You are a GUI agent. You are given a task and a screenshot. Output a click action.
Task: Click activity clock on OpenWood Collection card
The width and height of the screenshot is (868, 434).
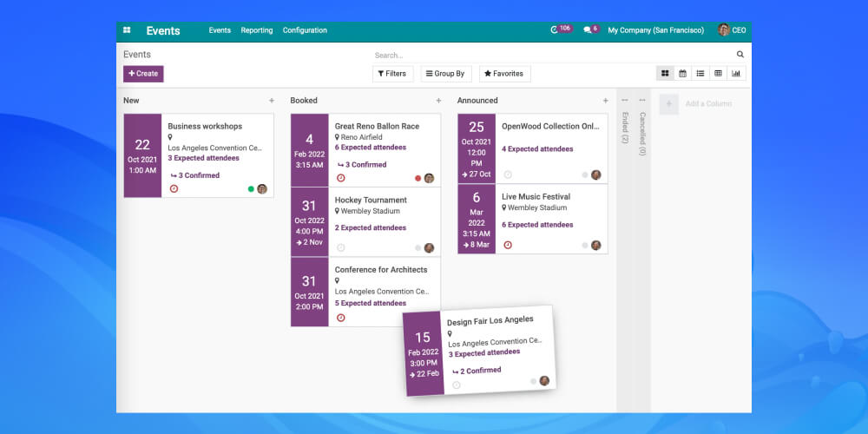(508, 175)
